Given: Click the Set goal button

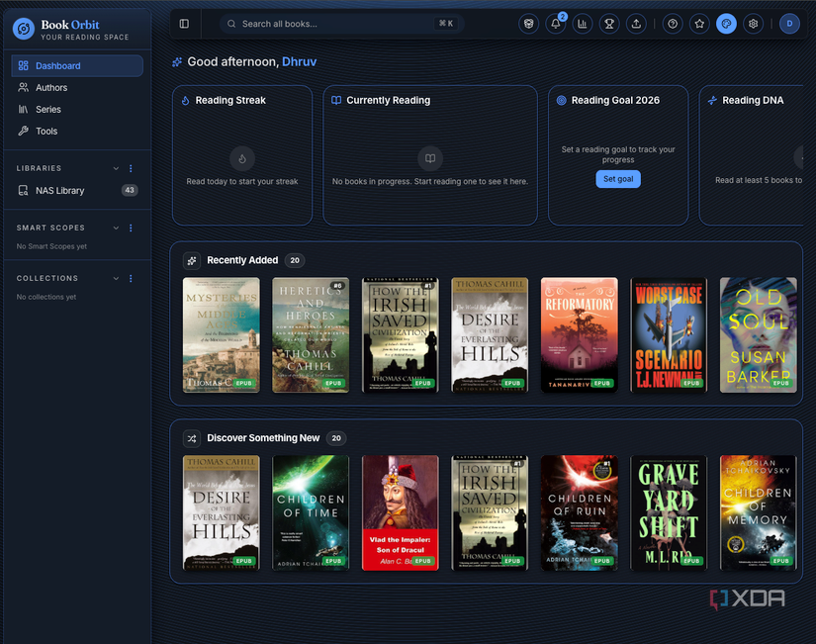Looking at the screenshot, I should (x=618, y=179).
